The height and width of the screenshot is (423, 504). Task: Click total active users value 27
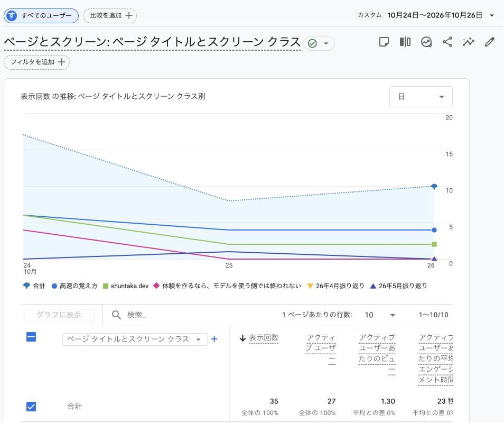[x=331, y=401]
